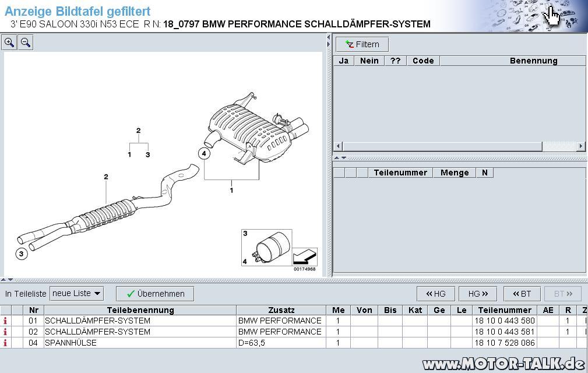The height and width of the screenshot is (373, 588).
Task: Click the Le column header
Action: pyautogui.click(x=462, y=310)
